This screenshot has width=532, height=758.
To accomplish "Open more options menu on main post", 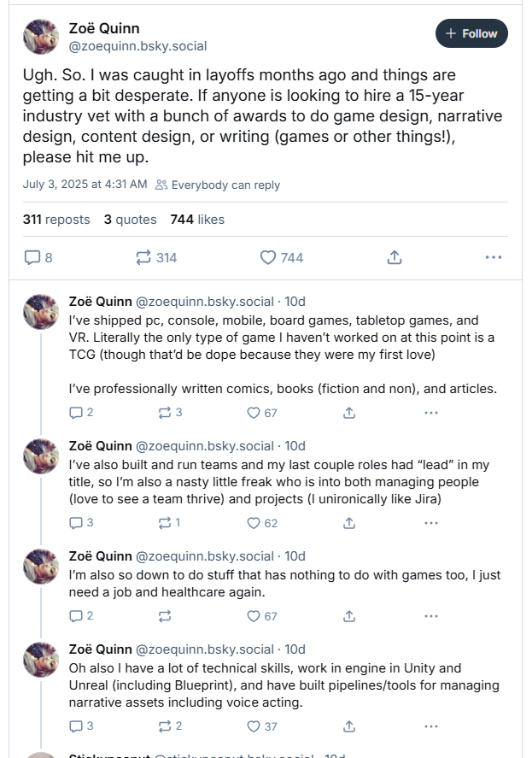I will (494, 257).
